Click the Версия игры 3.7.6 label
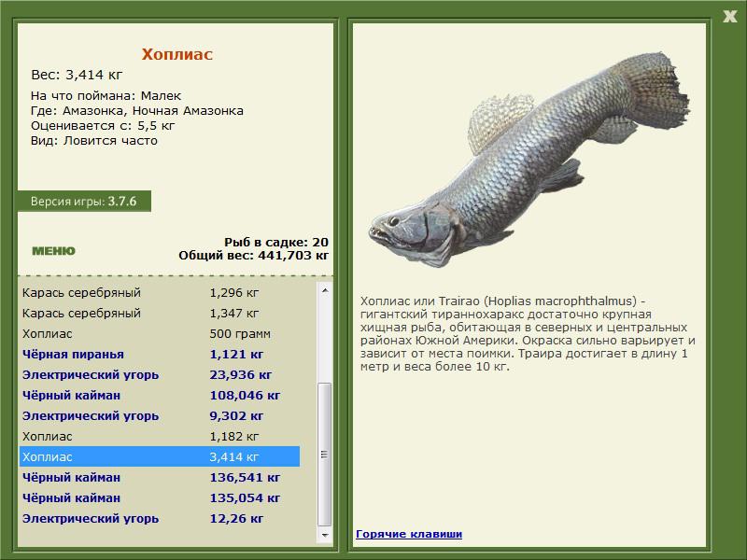 (84, 202)
